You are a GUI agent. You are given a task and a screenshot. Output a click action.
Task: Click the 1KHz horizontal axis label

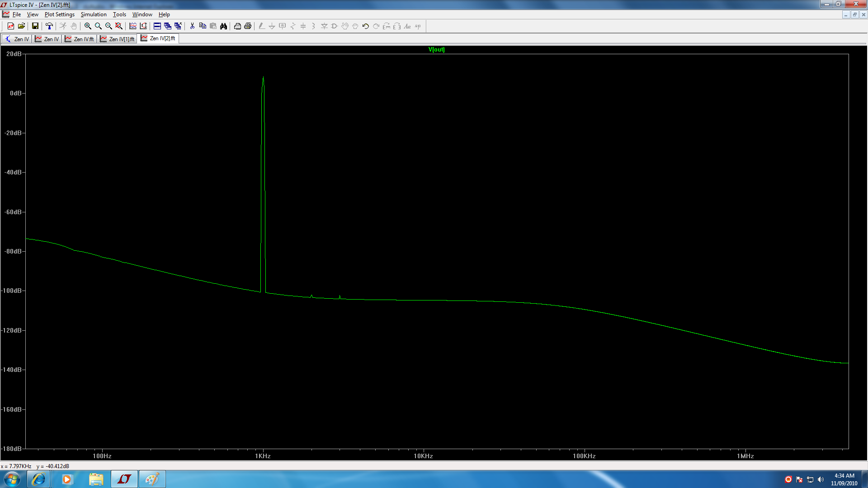pos(263,456)
